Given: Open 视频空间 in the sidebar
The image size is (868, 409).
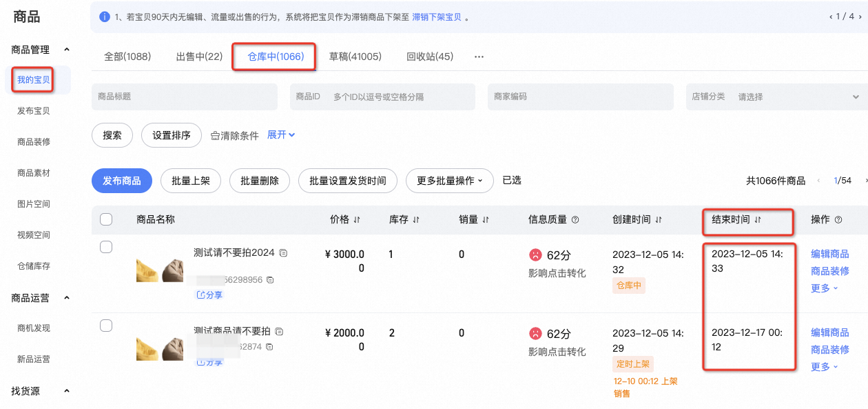Looking at the screenshot, I should [x=34, y=235].
